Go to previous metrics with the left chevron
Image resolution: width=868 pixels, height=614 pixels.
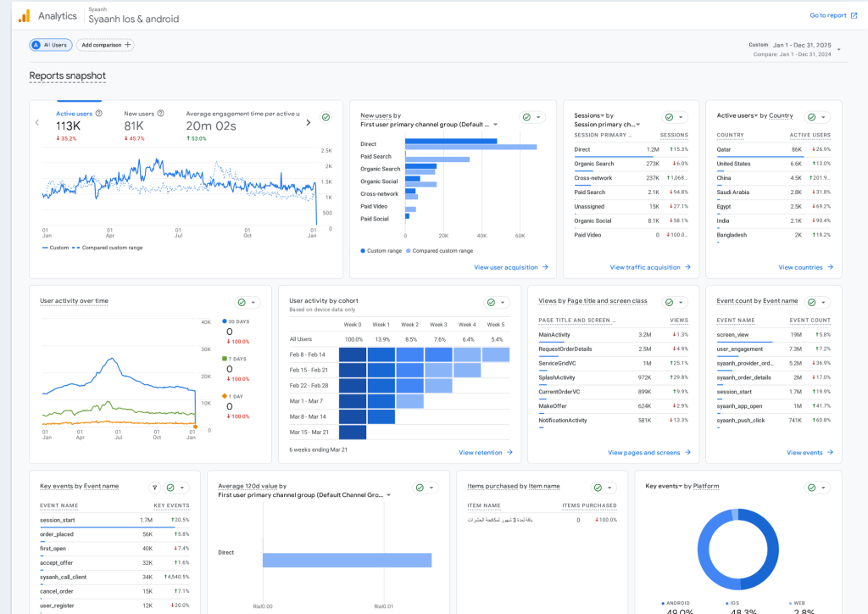(37, 122)
